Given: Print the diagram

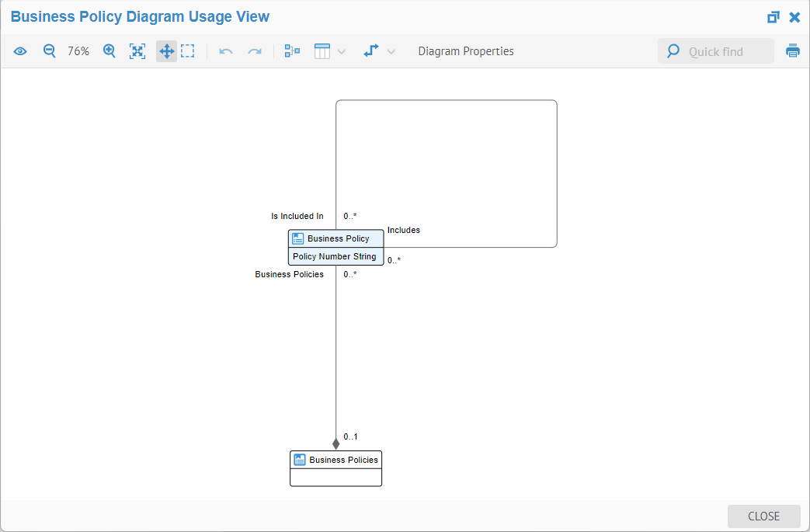Looking at the screenshot, I should (792, 51).
